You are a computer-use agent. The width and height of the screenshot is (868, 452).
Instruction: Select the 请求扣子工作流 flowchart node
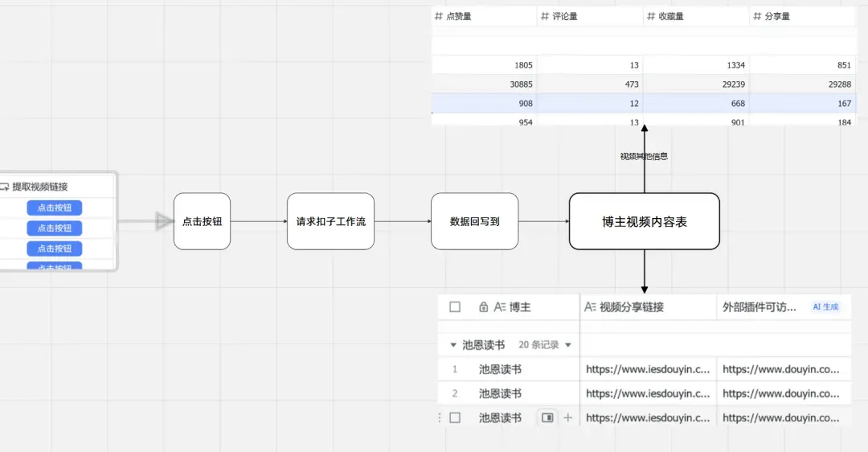coord(330,221)
